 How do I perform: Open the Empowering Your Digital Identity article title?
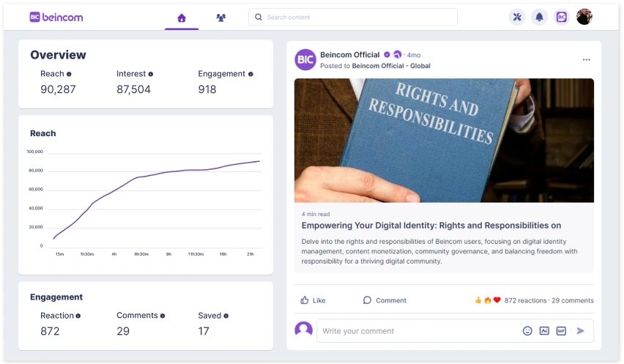(x=431, y=226)
